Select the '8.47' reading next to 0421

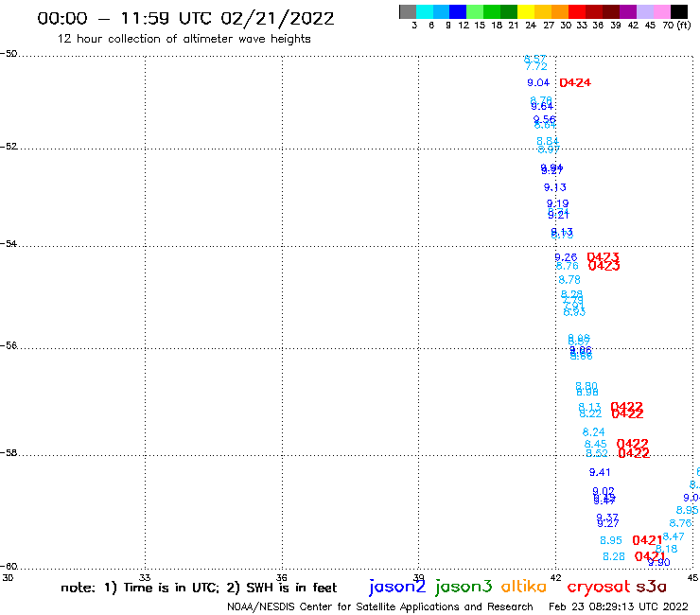(674, 536)
